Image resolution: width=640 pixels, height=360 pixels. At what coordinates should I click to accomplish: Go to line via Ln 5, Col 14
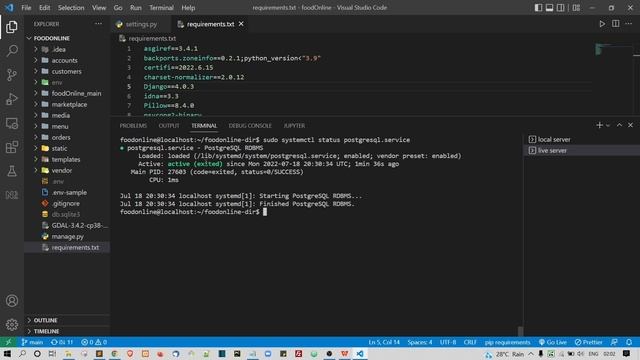click(x=384, y=342)
